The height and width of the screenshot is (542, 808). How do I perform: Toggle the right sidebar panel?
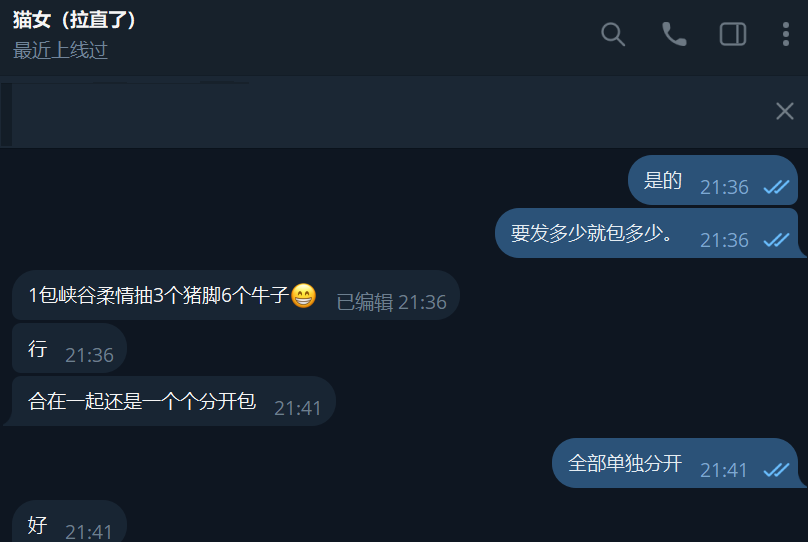pos(733,35)
